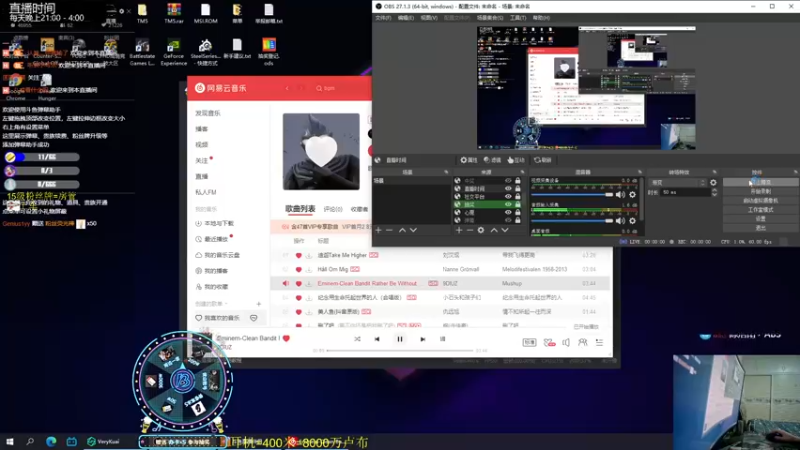
Task: Unlike the now-playing song heart in player bar
Action: coord(286,338)
